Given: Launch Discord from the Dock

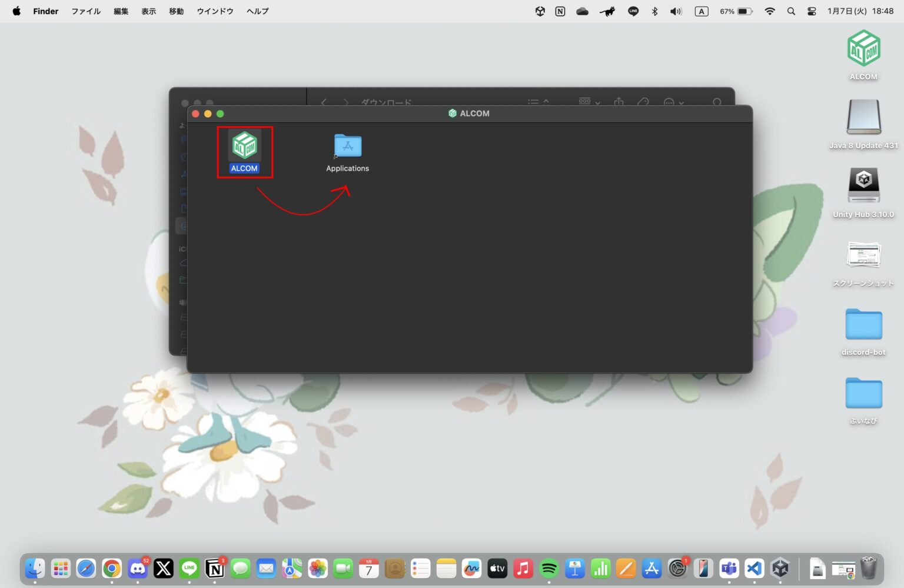Looking at the screenshot, I should [138, 569].
